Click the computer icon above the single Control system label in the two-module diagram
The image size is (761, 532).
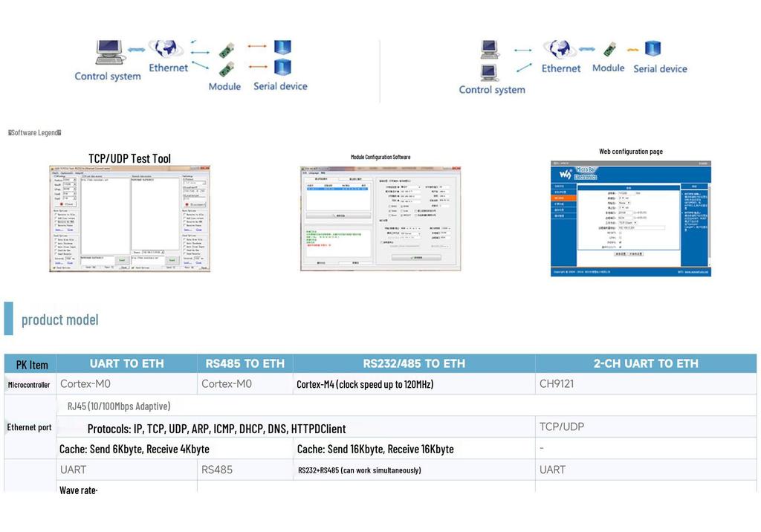click(x=109, y=53)
